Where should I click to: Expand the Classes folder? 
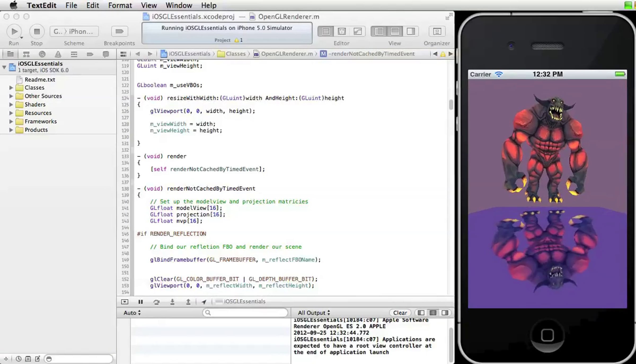(11, 88)
